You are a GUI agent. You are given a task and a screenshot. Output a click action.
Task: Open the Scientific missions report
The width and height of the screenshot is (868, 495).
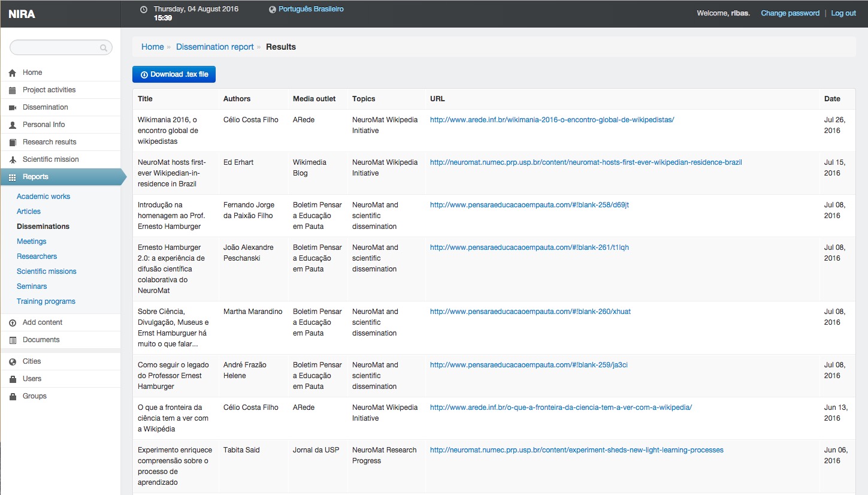coord(47,271)
